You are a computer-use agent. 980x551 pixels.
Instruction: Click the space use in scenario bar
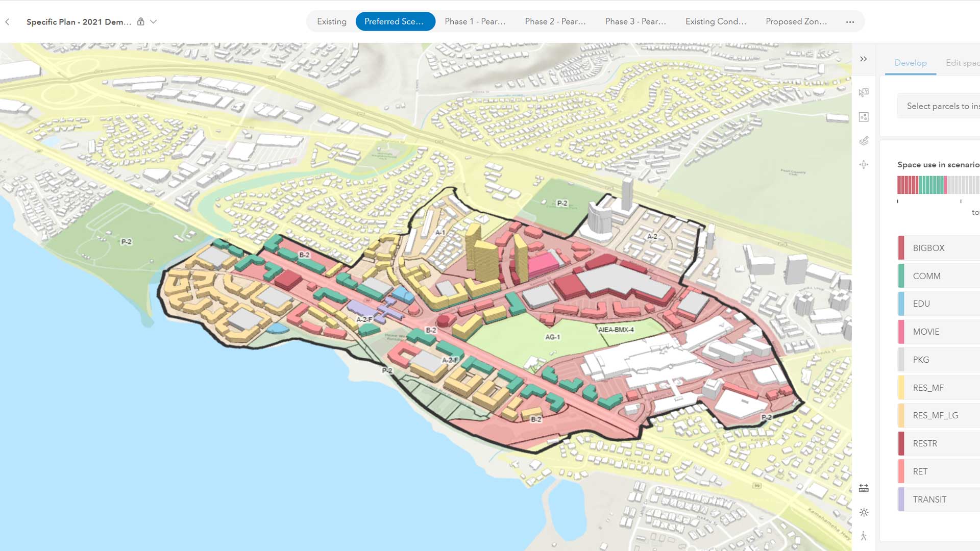(938, 185)
